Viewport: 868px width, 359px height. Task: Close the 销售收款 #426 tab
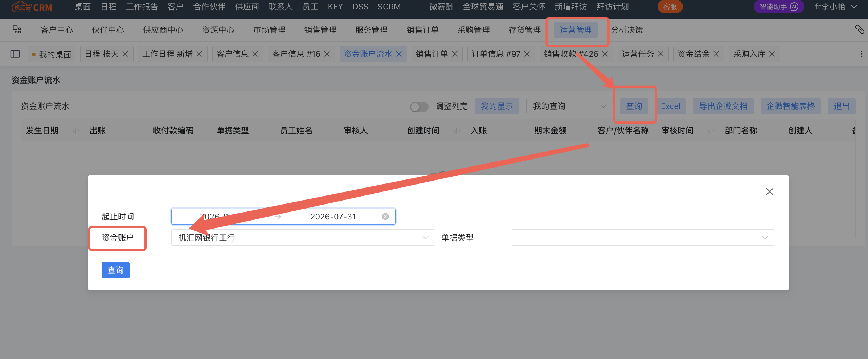[605, 54]
